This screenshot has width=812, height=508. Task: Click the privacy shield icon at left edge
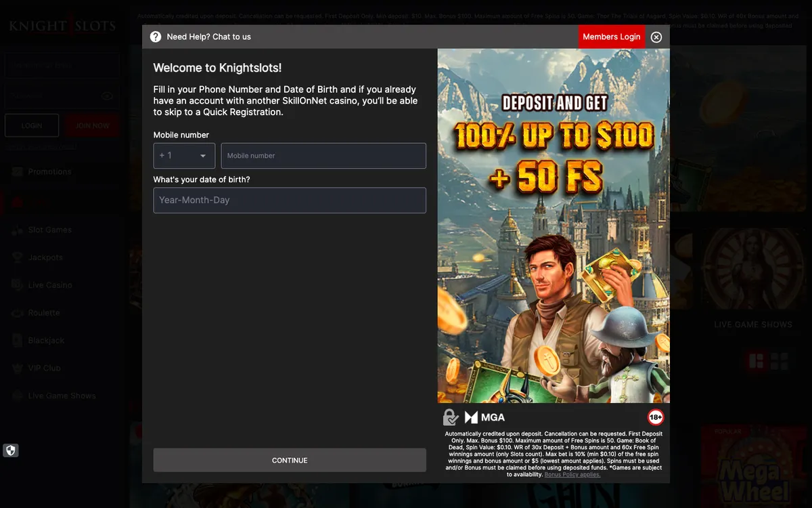tap(10, 450)
